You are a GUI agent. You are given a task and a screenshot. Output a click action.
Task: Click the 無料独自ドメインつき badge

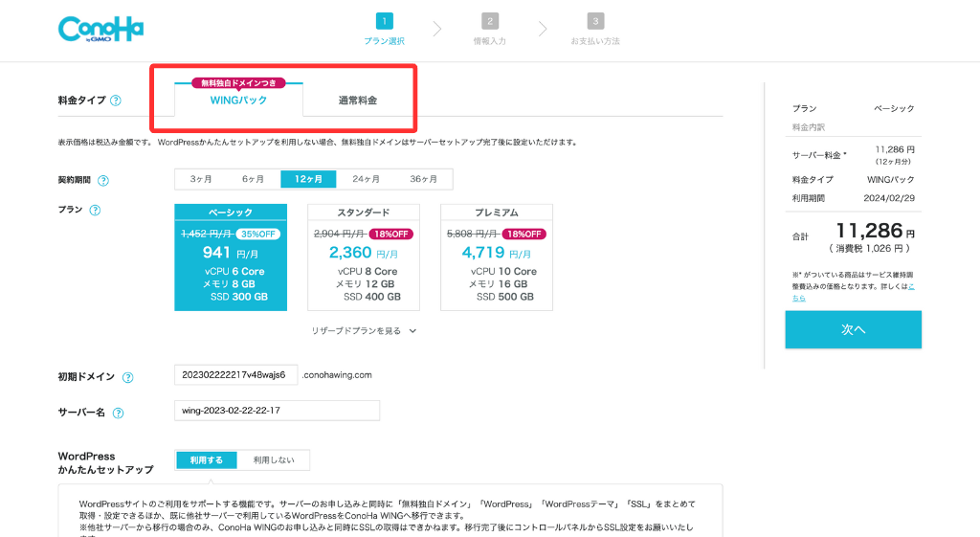click(x=238, y=83)
